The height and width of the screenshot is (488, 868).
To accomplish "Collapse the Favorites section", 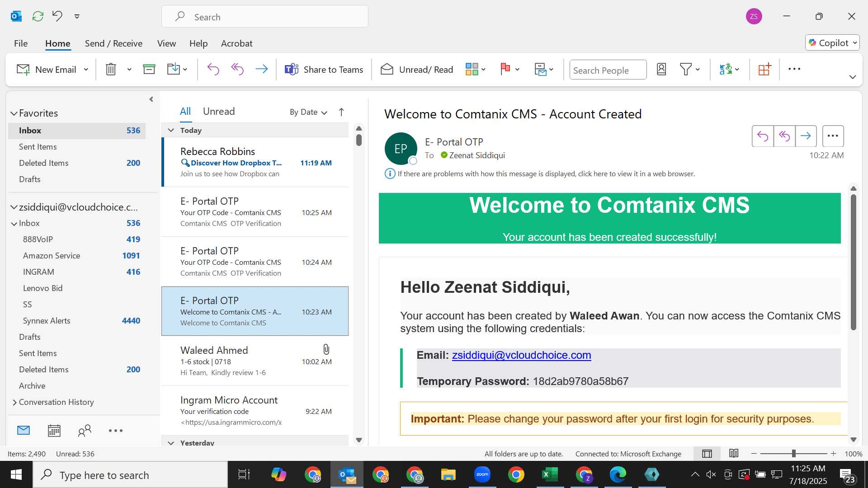I will pyautogui.click(x=14, y=113).
